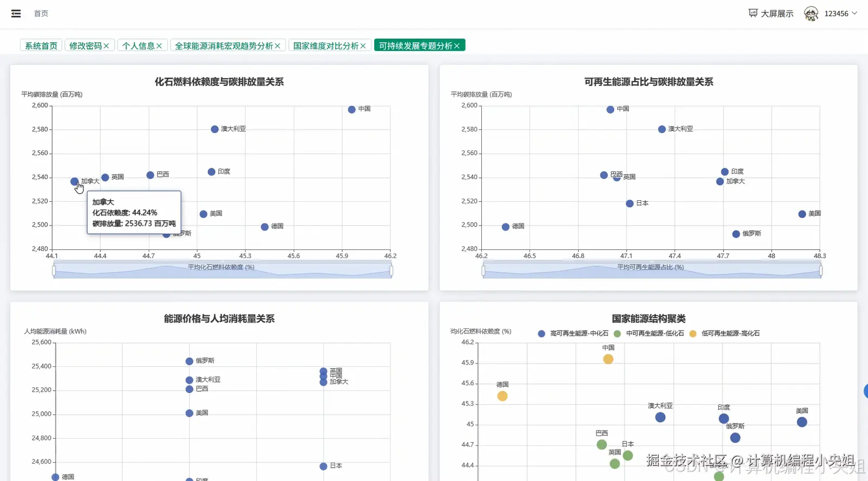Click the 能源价格与人均消耗量关系 chart title
Viewport: 868px width, 481px height.
[219, 319]
